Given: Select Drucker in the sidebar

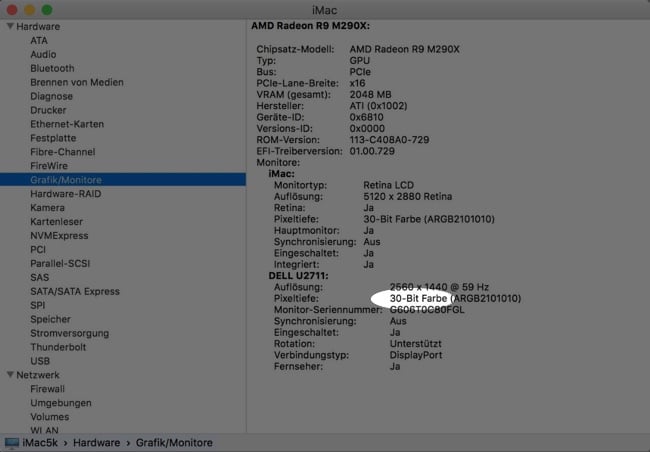Looking at the screenshot, I should point(48,110).
